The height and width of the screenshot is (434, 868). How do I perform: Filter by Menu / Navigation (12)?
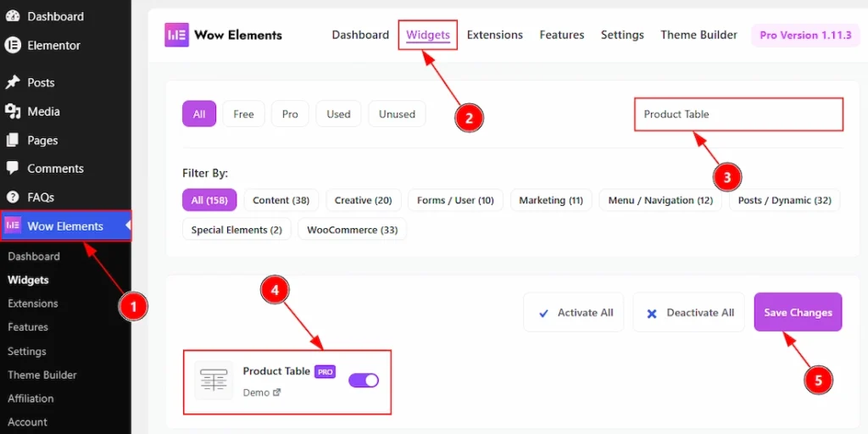[660, 200]
